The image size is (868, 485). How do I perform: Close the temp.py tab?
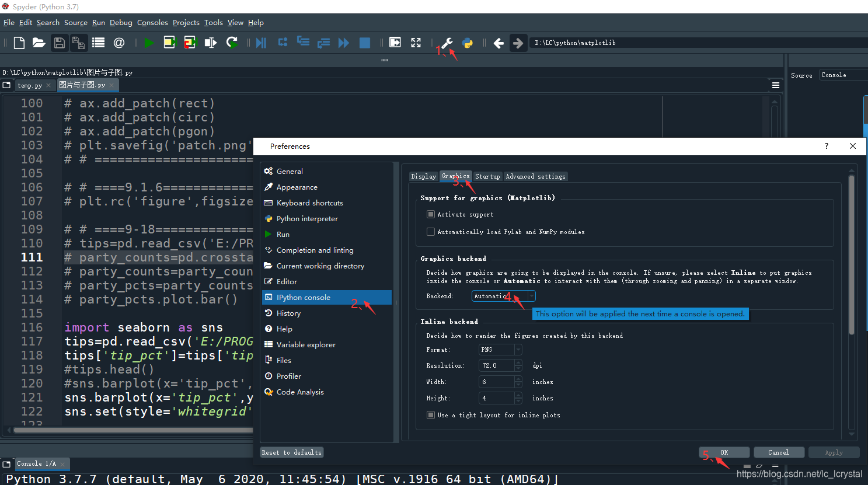click(48, 85)
